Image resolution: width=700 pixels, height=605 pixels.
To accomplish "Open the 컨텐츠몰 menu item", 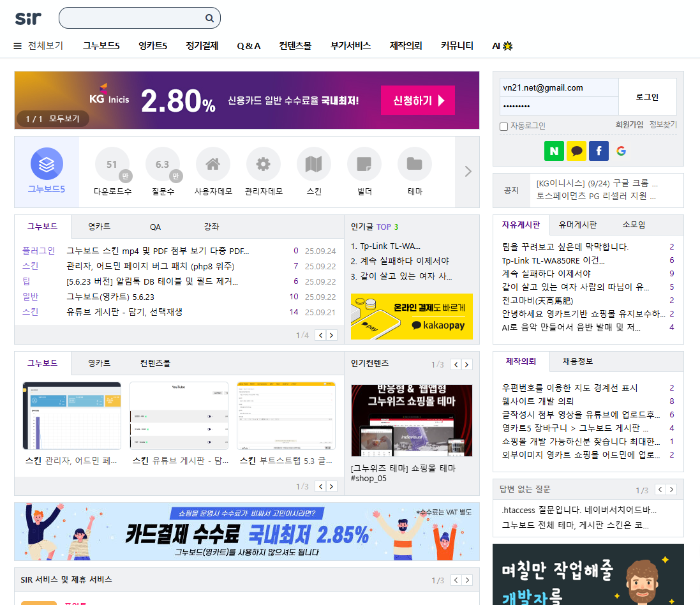I will 295,46.
